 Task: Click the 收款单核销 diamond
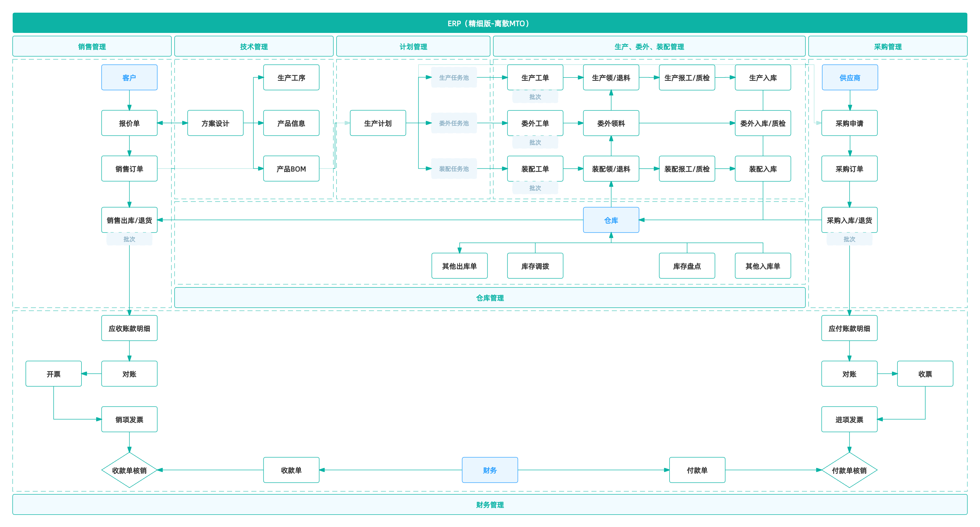pyautogui.click(x=129, y=470)
